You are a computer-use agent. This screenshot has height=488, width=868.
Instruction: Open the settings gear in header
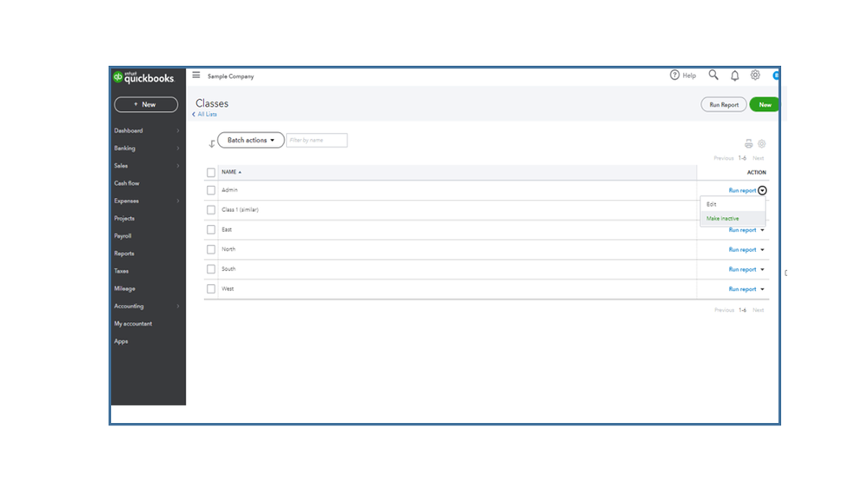coord(755,76)
